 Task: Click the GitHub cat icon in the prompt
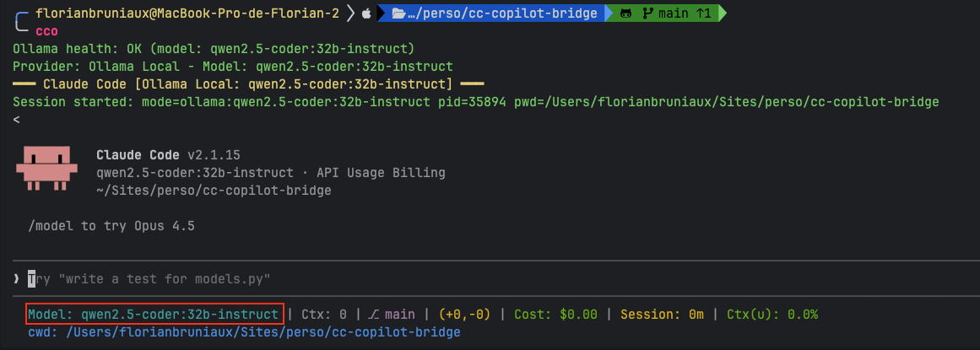(x=625, y=13)
